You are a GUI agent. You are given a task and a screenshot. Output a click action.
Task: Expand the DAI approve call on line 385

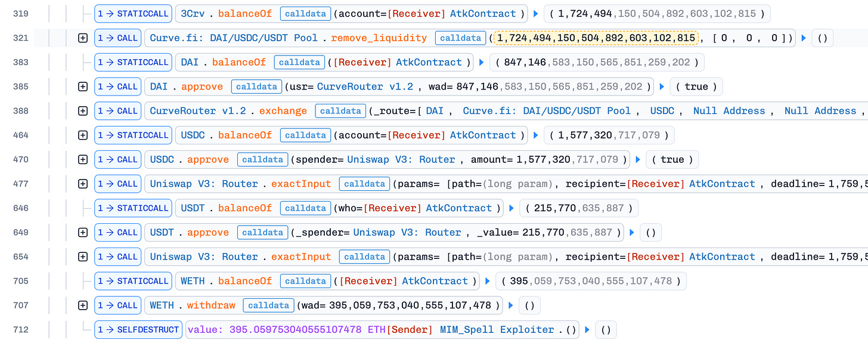[x=83, y=87]
